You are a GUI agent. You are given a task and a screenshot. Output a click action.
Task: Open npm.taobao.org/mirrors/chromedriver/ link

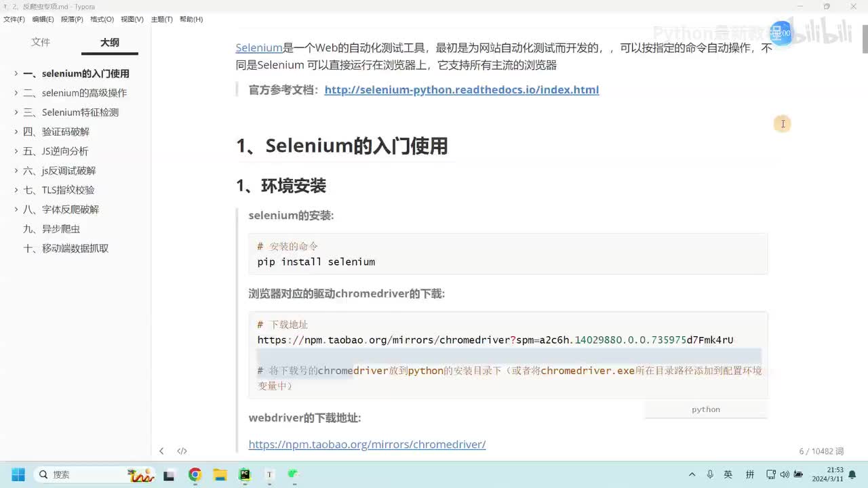tap(367, 444)
